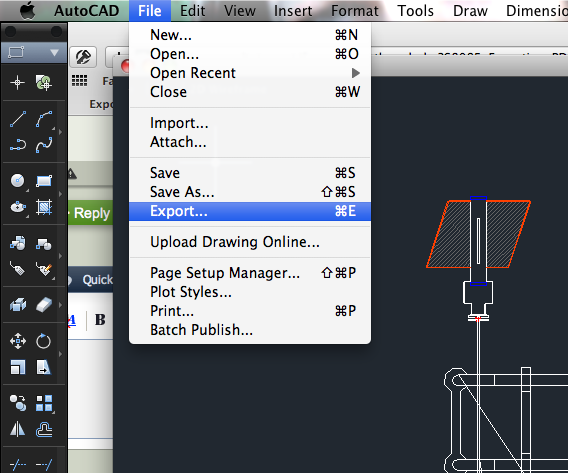Select the Copy objects tool icon
568x473 pixels.
(18, 403)
